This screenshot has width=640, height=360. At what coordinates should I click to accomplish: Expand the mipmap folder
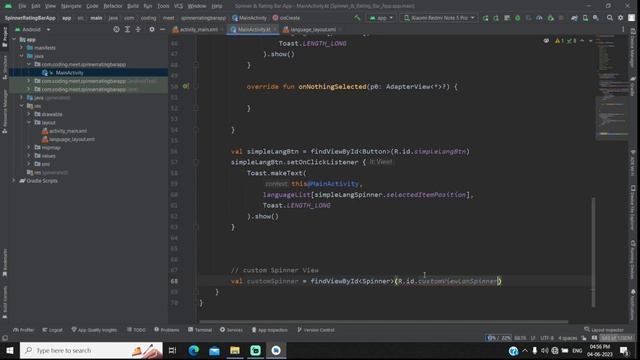pos(29,147)
